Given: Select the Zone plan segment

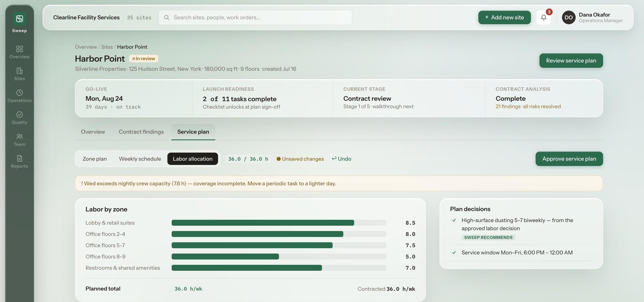Looking at the screenshot, I should click(95, 159).
